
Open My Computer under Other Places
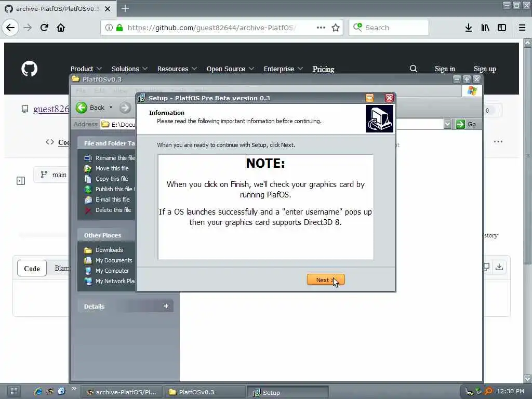(x=112, y=271)
